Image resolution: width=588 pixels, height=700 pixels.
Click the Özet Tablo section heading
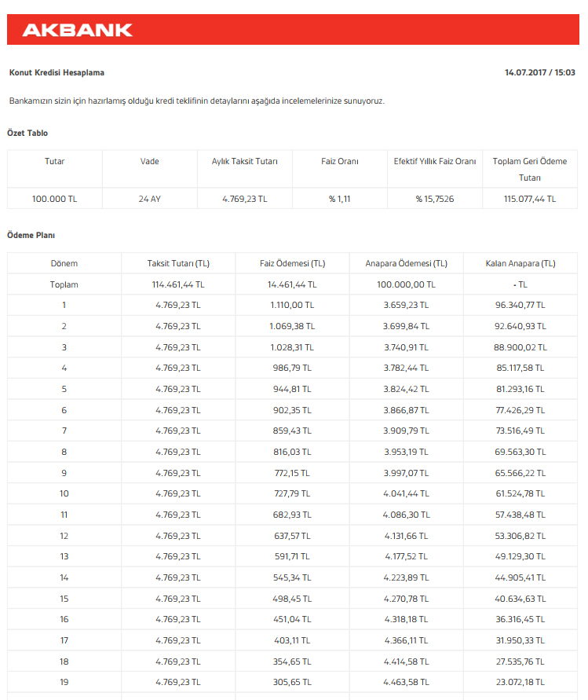(27, 133)
